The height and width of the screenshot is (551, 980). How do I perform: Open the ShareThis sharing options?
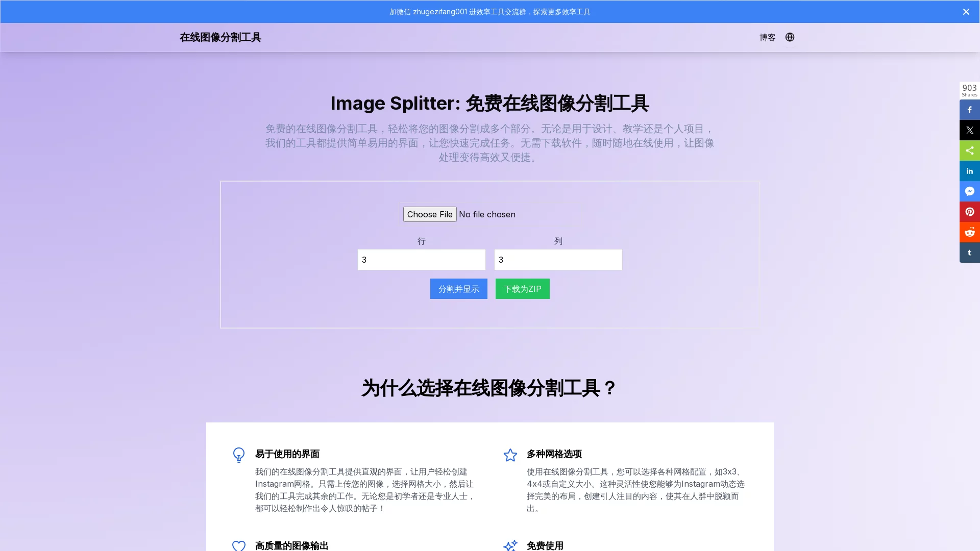[969, 151]
